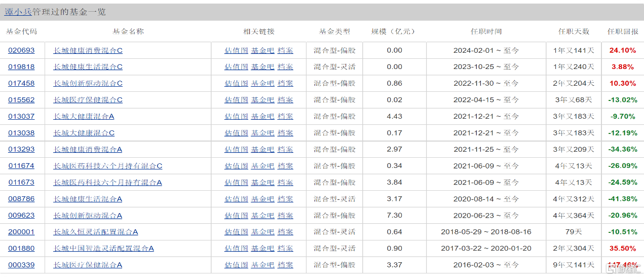Open 长城健康消费混合C fund page

coord(88,50)
